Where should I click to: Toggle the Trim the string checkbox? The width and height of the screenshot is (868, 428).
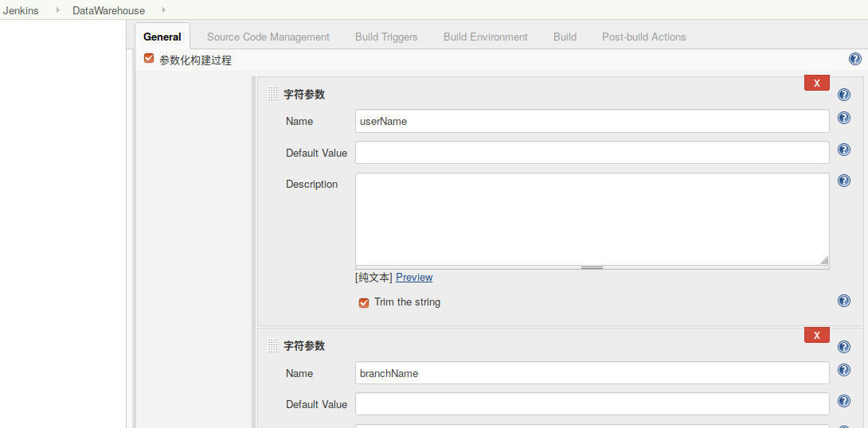tap(364, 303)
